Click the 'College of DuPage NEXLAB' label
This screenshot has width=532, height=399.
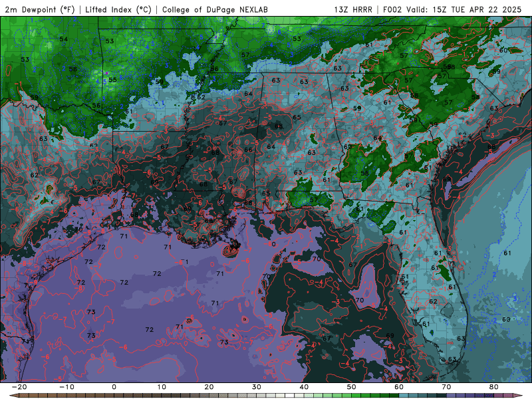[x=215, y=9]
